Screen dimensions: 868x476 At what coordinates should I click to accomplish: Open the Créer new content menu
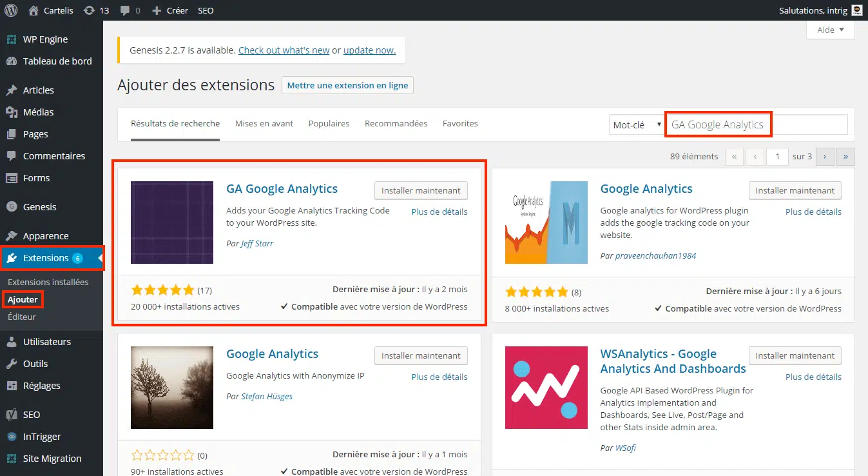pos(170,10)
